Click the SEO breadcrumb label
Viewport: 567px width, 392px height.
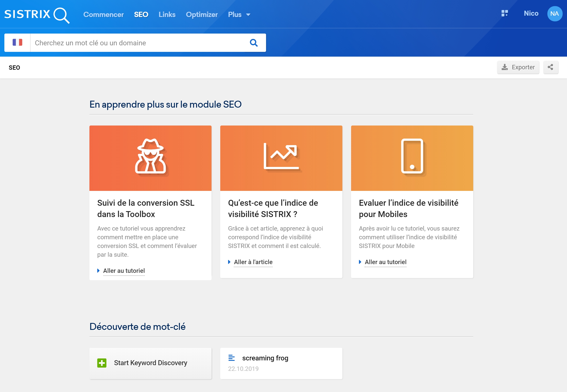point(14,68)
